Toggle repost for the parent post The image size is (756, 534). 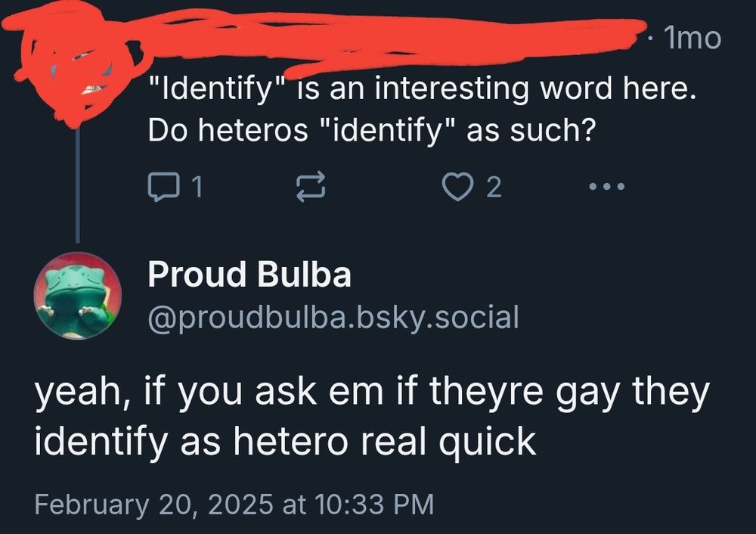[x=311, y=185]
